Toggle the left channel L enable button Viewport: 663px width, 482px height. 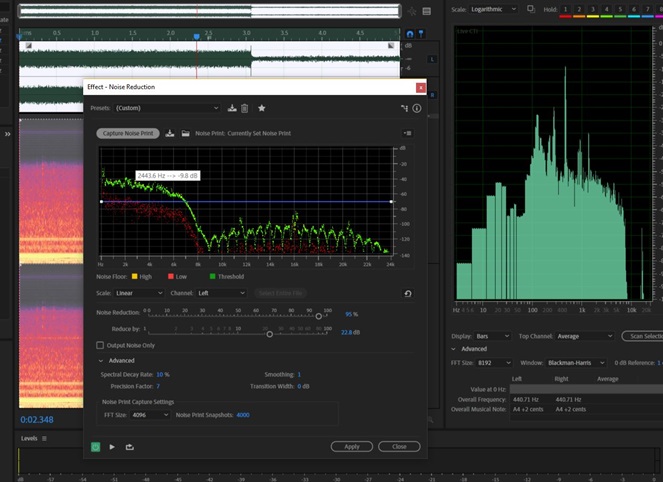[x=432, y=59]
